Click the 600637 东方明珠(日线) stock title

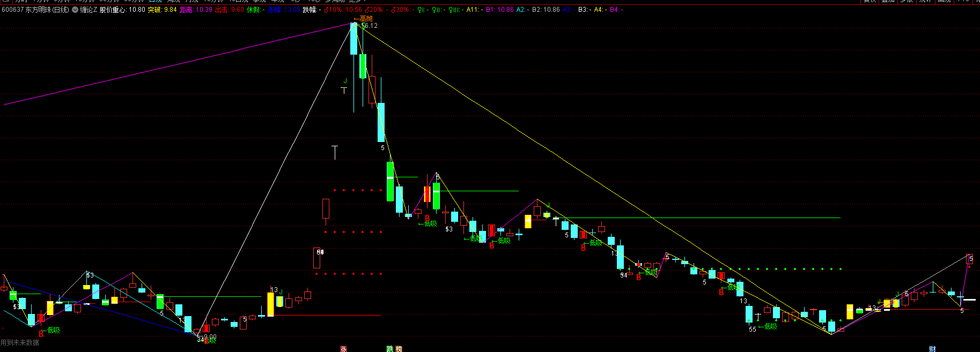pyautogui.click(x=35, y=10)
